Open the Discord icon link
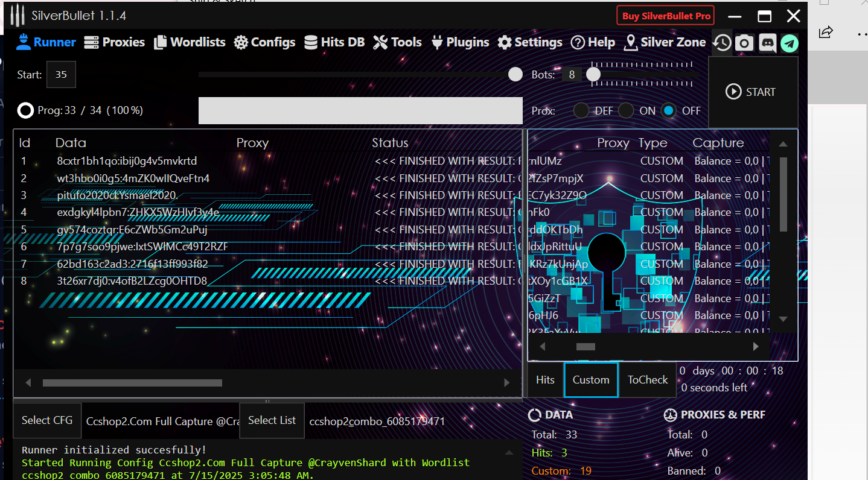This screenshot has height=480, width=868. (767, 43)
